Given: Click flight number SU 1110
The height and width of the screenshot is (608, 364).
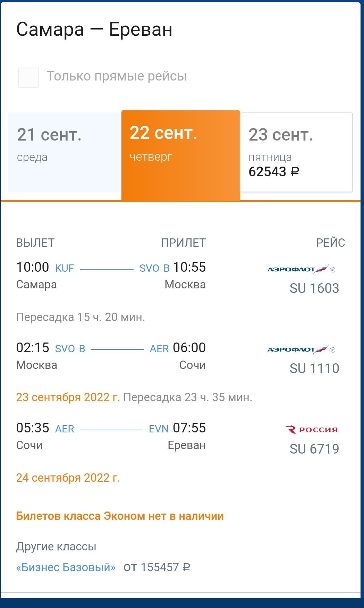Looking at the screenshot, I should tap(314, 369).
